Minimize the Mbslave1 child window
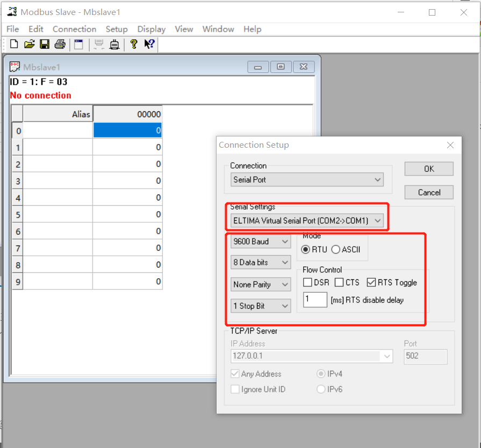 point(258,67)
